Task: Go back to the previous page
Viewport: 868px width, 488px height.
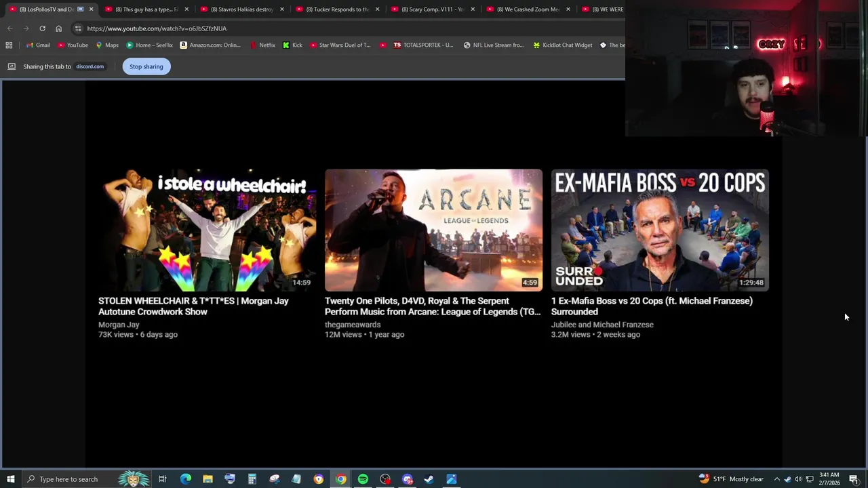Action: tap(9, 28)
